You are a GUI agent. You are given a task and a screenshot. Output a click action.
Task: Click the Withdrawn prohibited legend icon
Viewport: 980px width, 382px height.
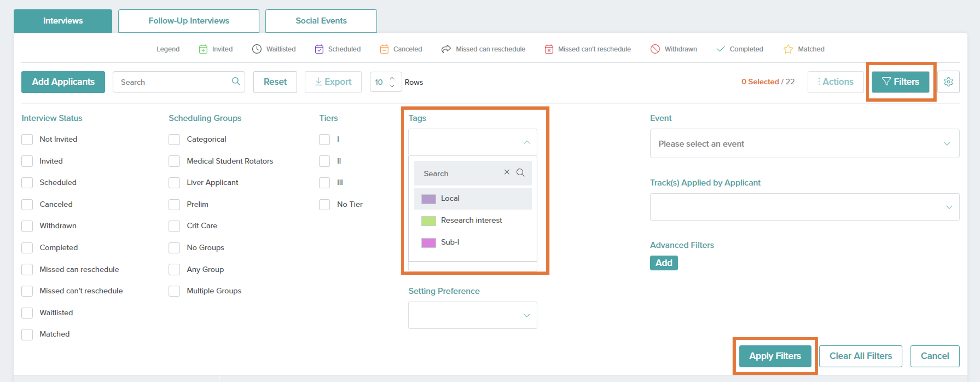click(x=655, y=49)
